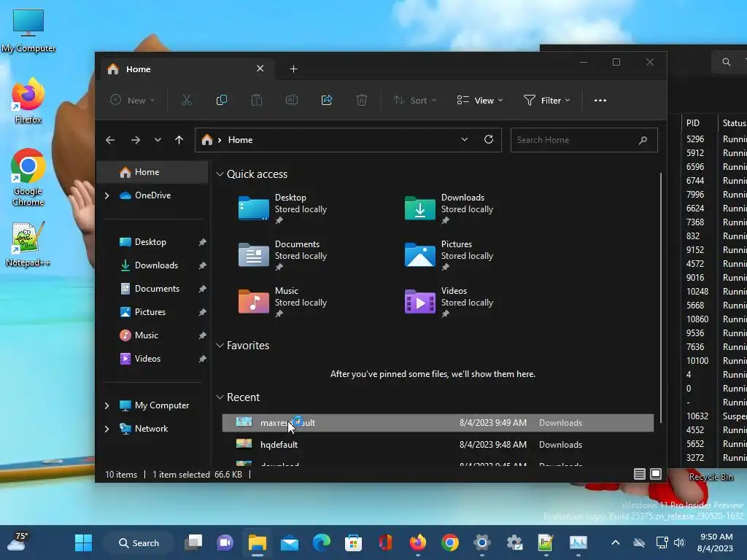747x560 pixels.
Task: Go forward with the right arrow
Action: point(135,140)
